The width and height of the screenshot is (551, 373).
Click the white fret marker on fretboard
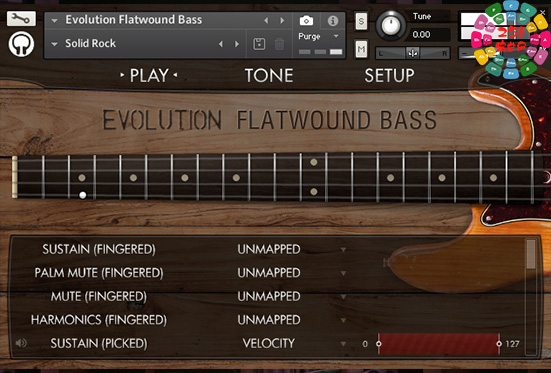point(83,195)
